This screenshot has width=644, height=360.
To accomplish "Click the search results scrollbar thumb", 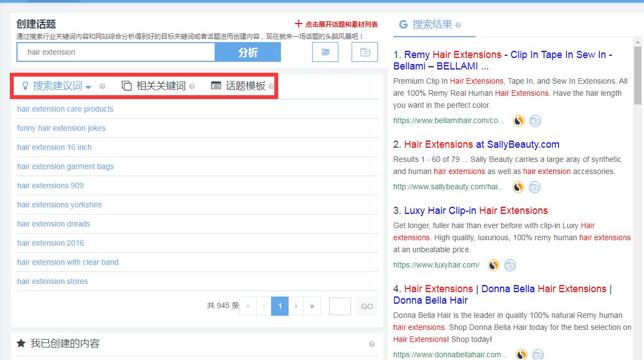I will click(x=637, y=75).
